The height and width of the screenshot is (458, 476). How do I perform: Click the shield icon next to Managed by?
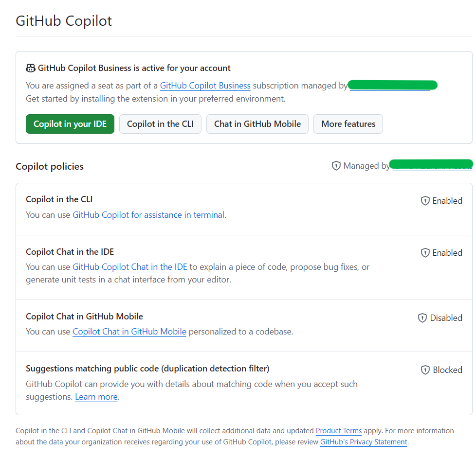tap(336, 165)
